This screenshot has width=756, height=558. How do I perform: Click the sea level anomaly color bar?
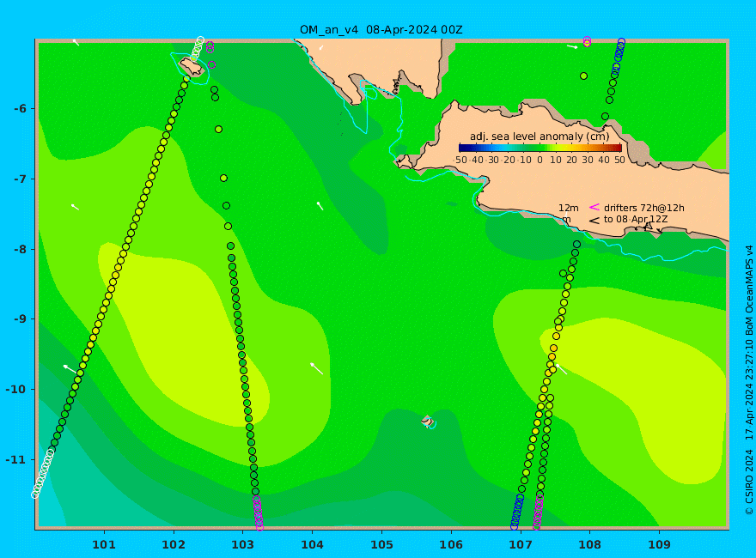click(x=540, y=149)
